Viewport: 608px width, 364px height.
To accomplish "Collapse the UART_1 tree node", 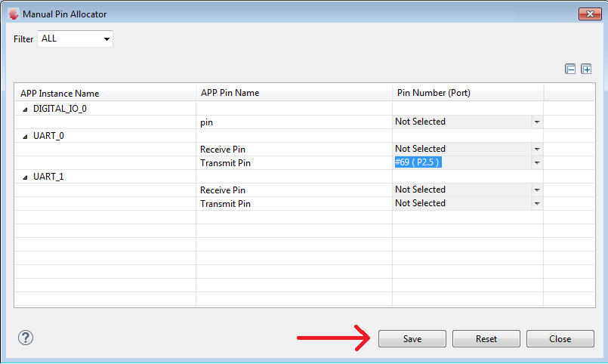I will [x=25, y=177].
